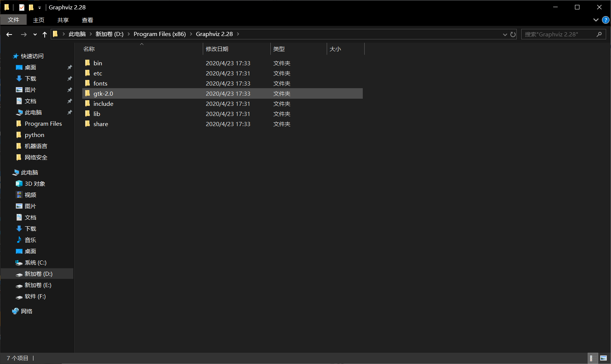The width and height of the screenshot is (611, 364).
Task: Select Program Files (x86) in the breadcrumb
Action: (x=160, y=34)
